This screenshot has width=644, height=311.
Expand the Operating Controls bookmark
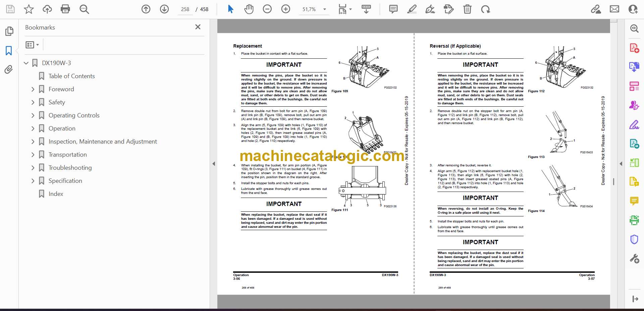click(x=33, y=115)
